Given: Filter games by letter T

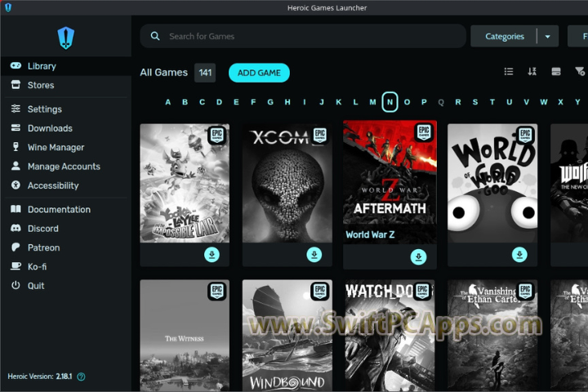Looking at the screenshot, I should pyautogui.click(x=492, y=102).
